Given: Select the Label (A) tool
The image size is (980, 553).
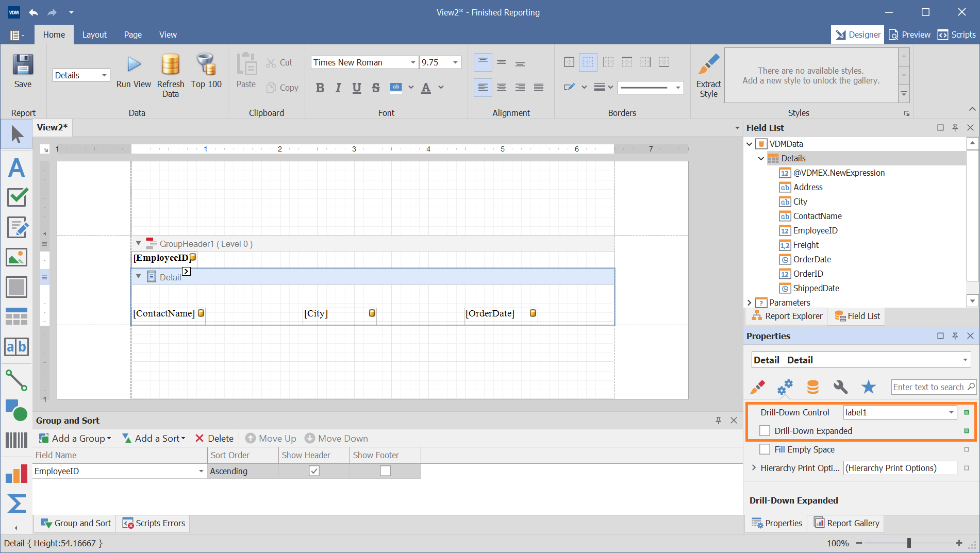Looking at the screenshot, I should click(17, 167).
